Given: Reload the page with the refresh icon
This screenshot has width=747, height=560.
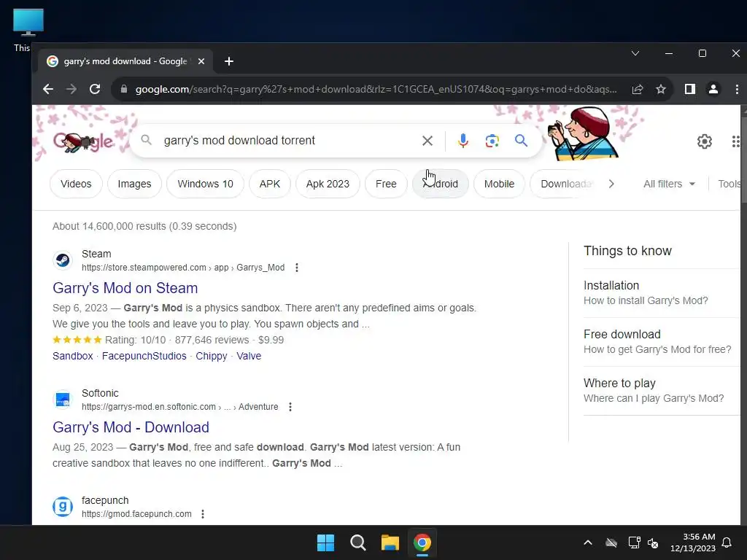Looking at the screenshot, I should click(95, 89).
